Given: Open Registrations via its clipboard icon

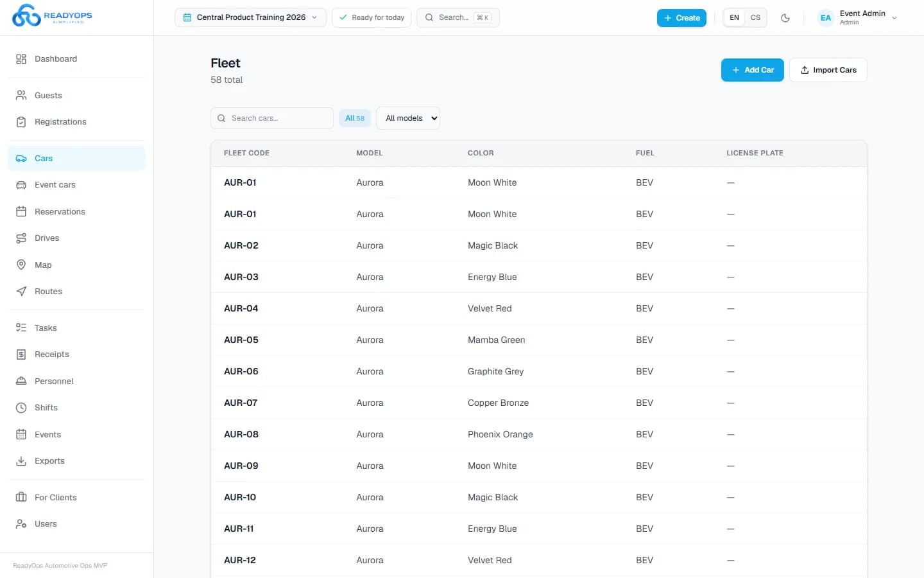Looking at the screenshot, I should point(21,122).
